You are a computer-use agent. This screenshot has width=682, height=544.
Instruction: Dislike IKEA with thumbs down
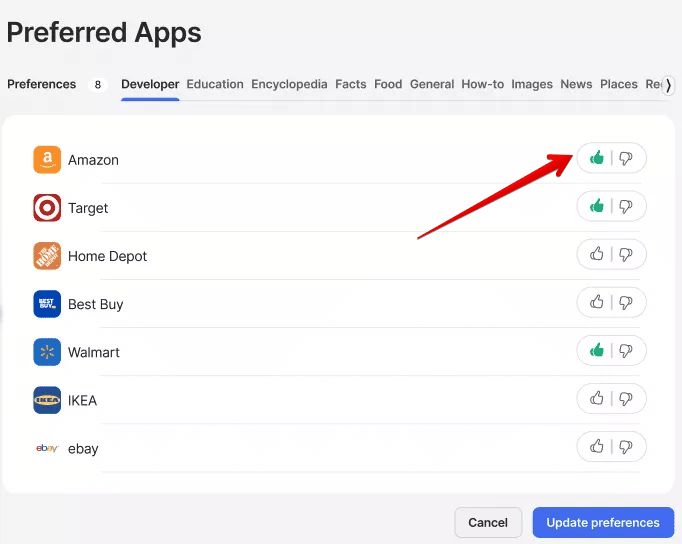(626, 398)
